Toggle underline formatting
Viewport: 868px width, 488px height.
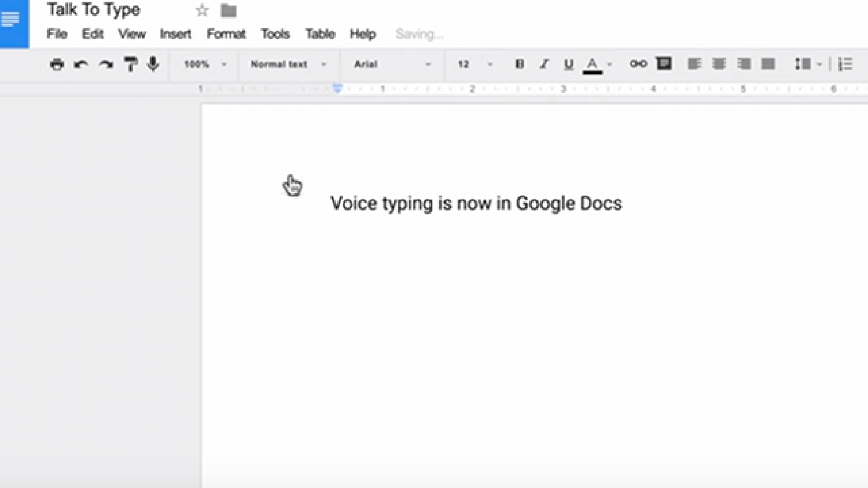(568, 64)
